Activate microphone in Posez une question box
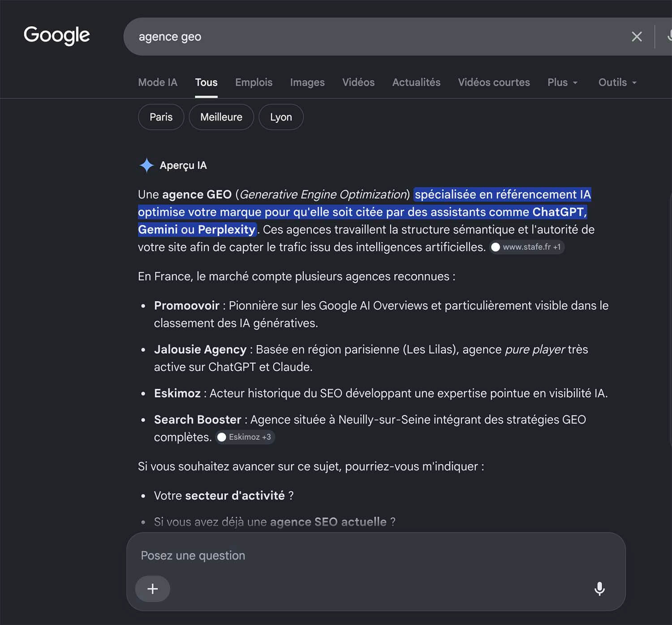This screenshot has height=625, width=672. coord(599,589)
